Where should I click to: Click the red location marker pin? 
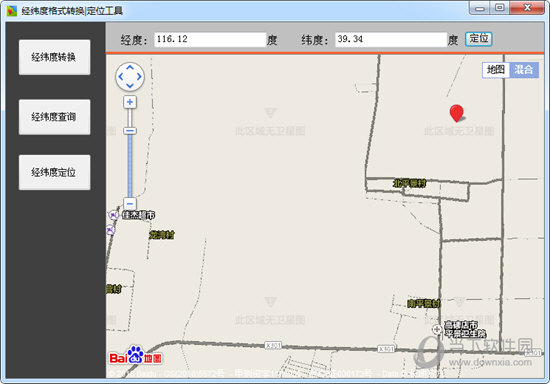click(x=456, y=113)
